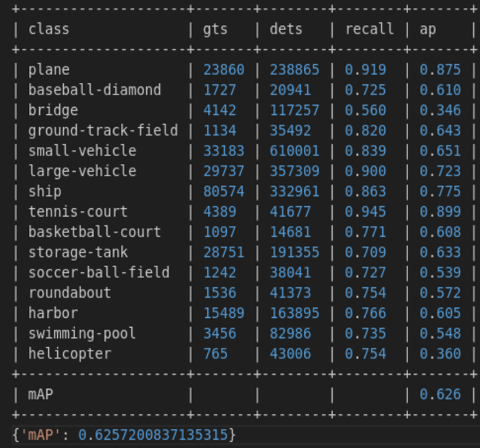The width and height of the screenshot is (480, 448).
Task: Click the mAP summary value 0.626
Action: [440, 395]
